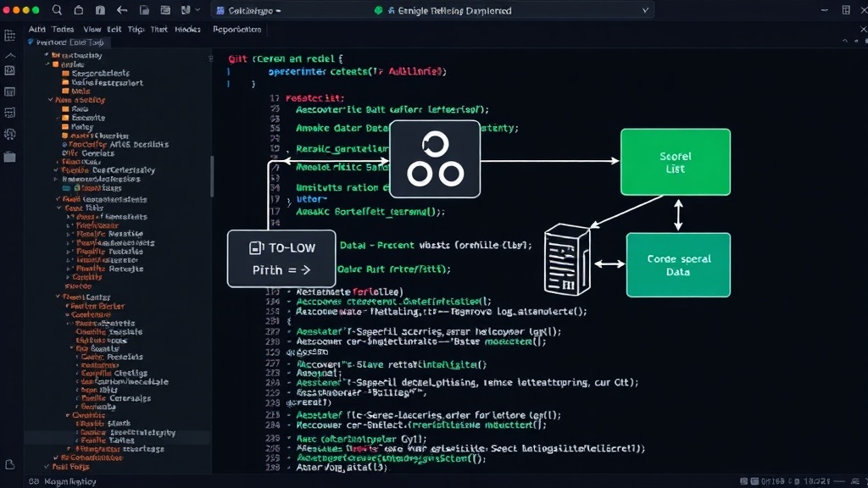Open the briefcase icon in the left sidebar
The image size is (868, 488).
point(10,157)
